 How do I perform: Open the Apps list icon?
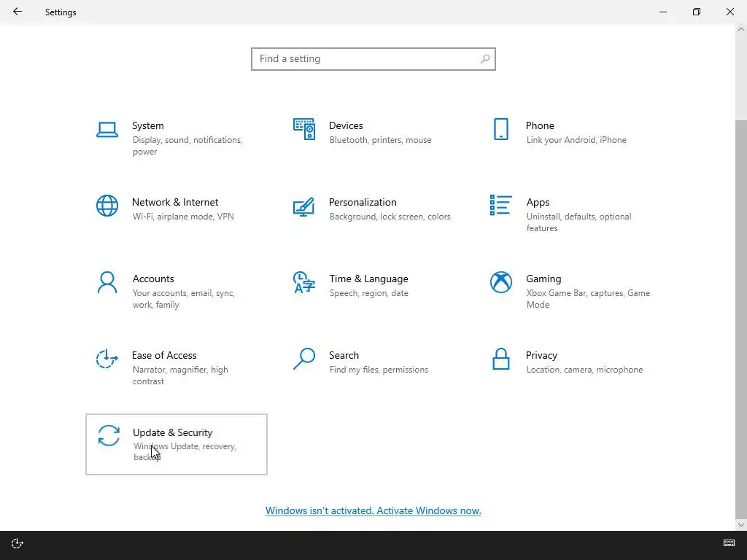(501, 205)
